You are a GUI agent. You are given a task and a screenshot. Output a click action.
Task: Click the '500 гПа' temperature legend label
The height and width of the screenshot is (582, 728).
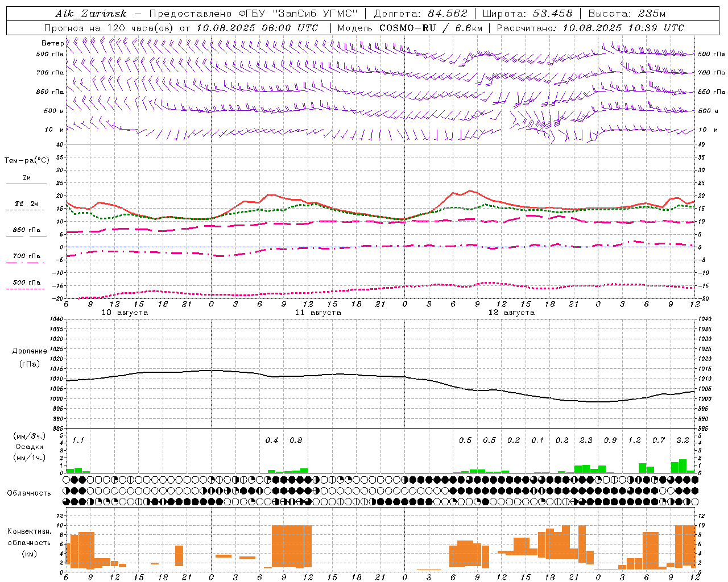[x=27, y=282]
